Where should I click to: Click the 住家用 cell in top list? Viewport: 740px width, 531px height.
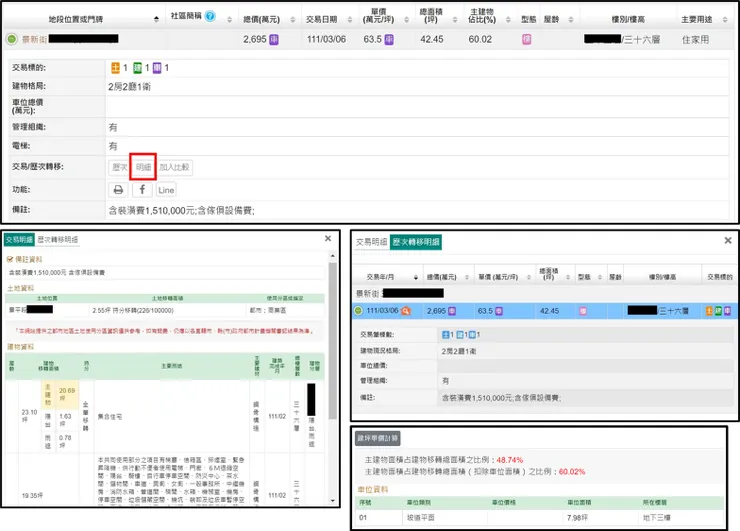tap(695, 40)
